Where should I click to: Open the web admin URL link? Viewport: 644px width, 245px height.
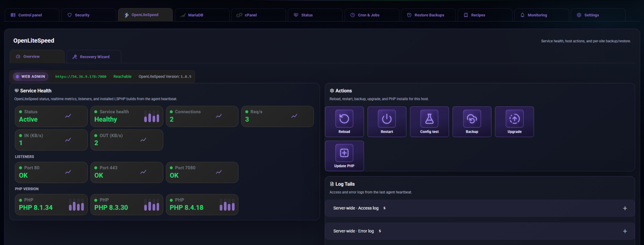[81, 76]
